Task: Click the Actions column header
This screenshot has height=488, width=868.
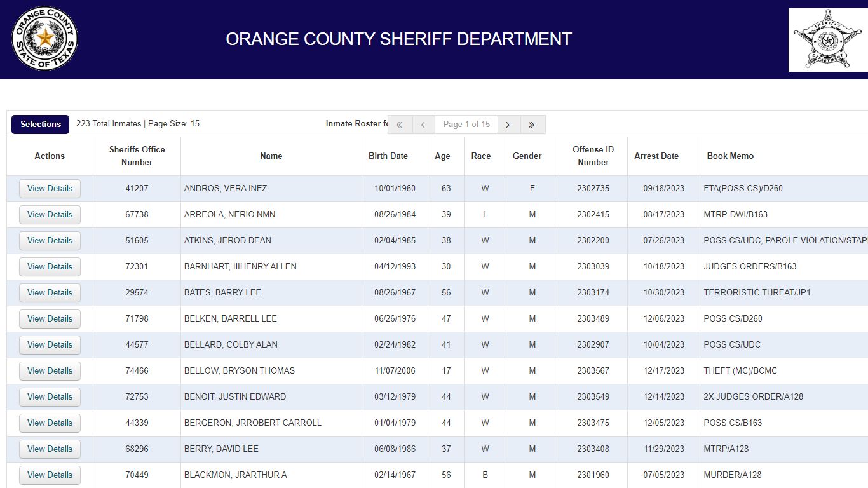Action: point(50,156)
